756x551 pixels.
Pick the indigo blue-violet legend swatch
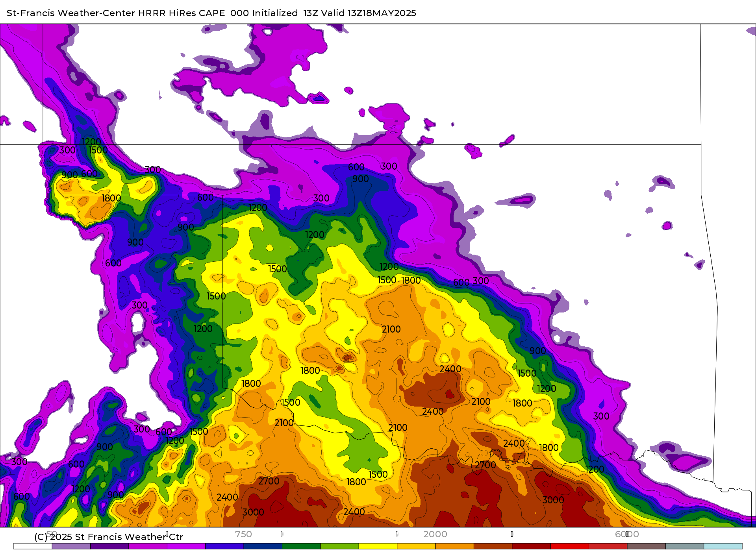(224, 546)
